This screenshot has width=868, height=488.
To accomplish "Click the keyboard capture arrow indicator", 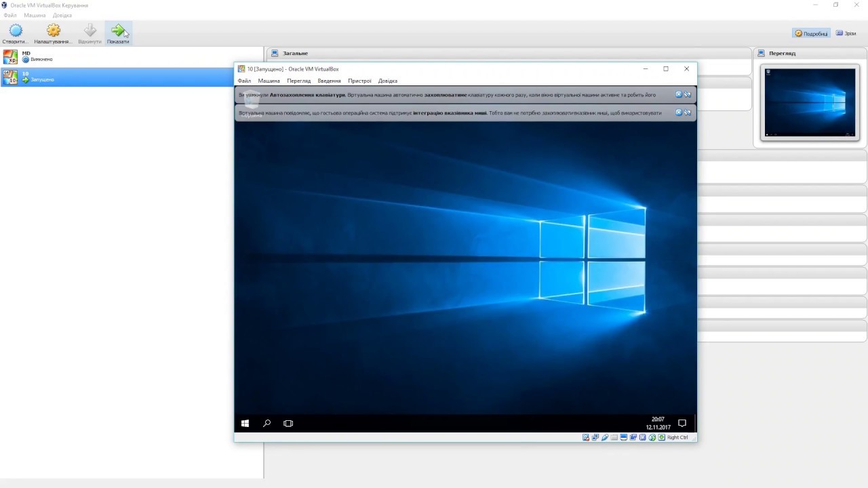I will 662,437.
